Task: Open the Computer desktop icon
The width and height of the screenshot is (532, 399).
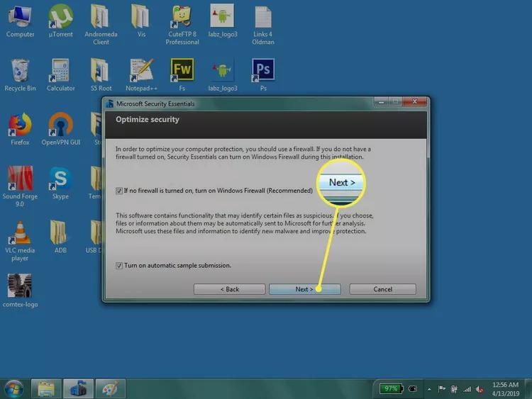Action: pos(20,21)
